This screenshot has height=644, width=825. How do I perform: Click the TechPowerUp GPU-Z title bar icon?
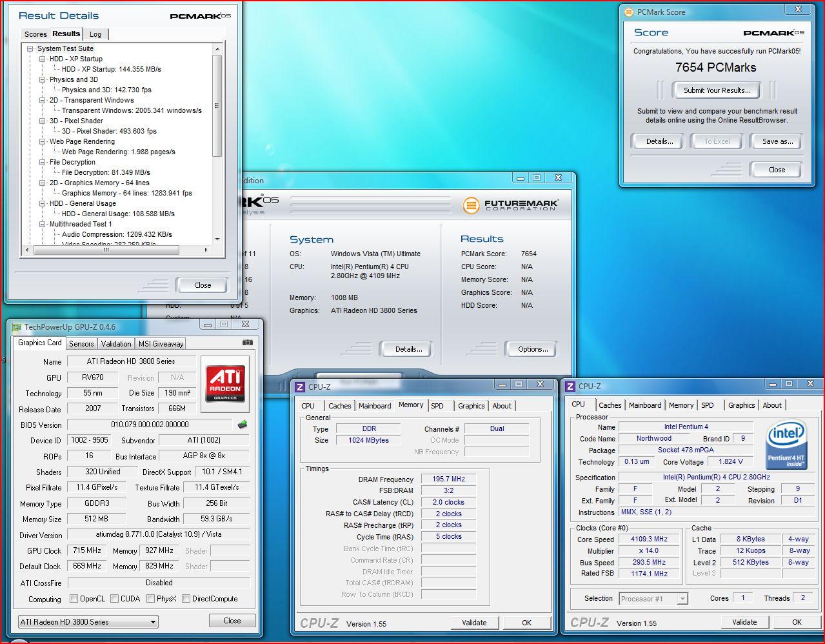[x=17, y=327]
